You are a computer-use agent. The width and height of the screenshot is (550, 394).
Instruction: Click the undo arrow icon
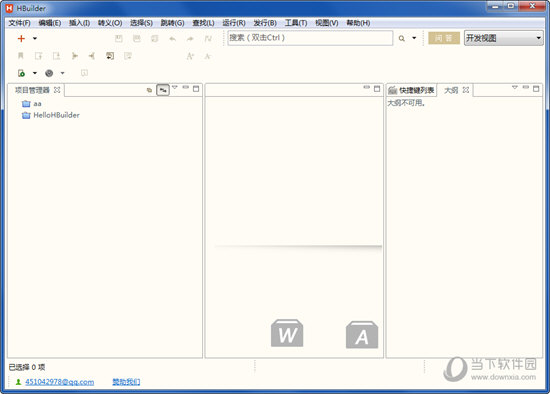pyautogui.click(x=172, y=39)
